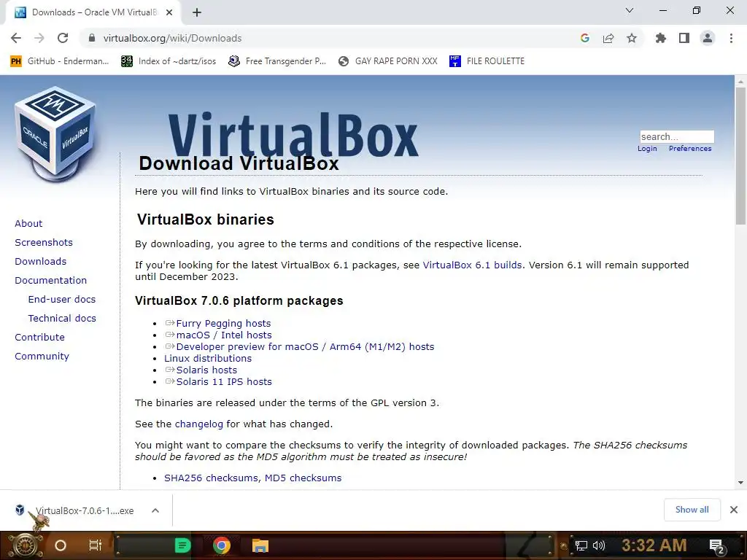Download the macOS / Intel hosts package
Viewport: 747px width, 560px height.
coord(224,335)
